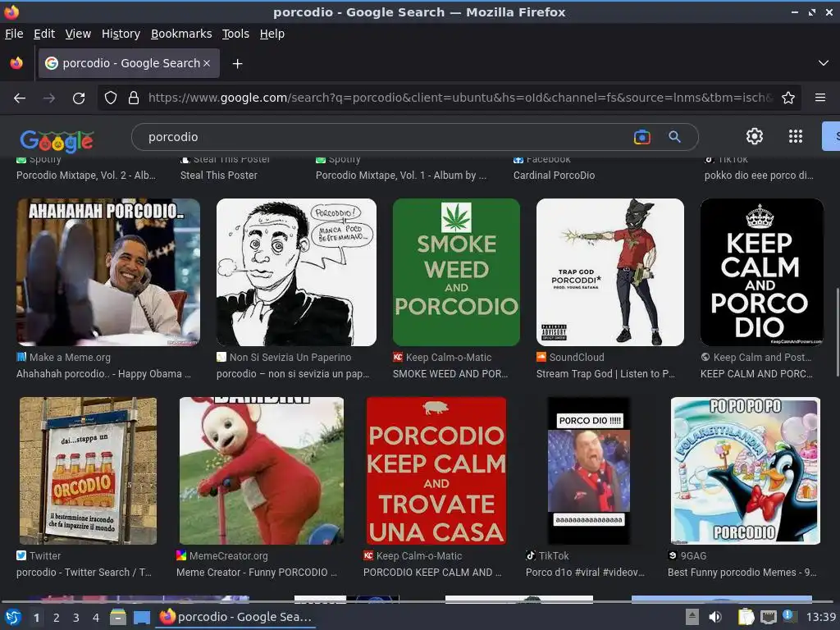Open Firefox View pinned icon
840x630 pixels.
16,63
